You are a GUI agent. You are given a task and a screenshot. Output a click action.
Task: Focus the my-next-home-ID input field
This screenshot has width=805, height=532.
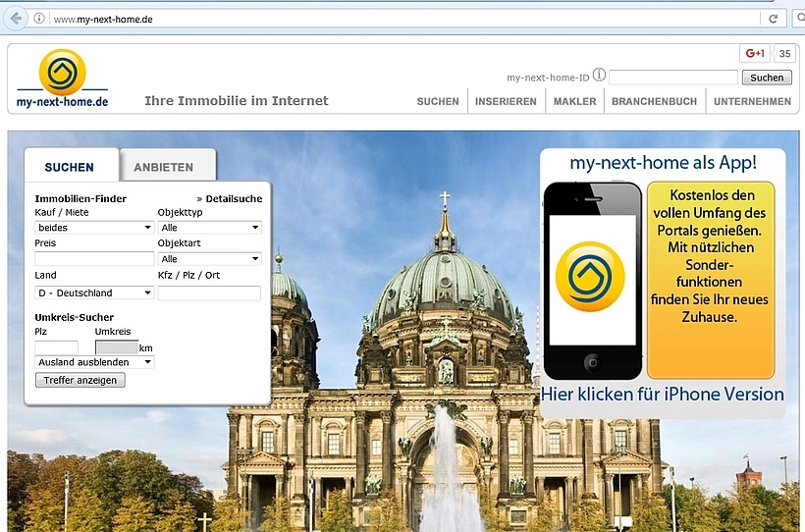tap(673, 78)
